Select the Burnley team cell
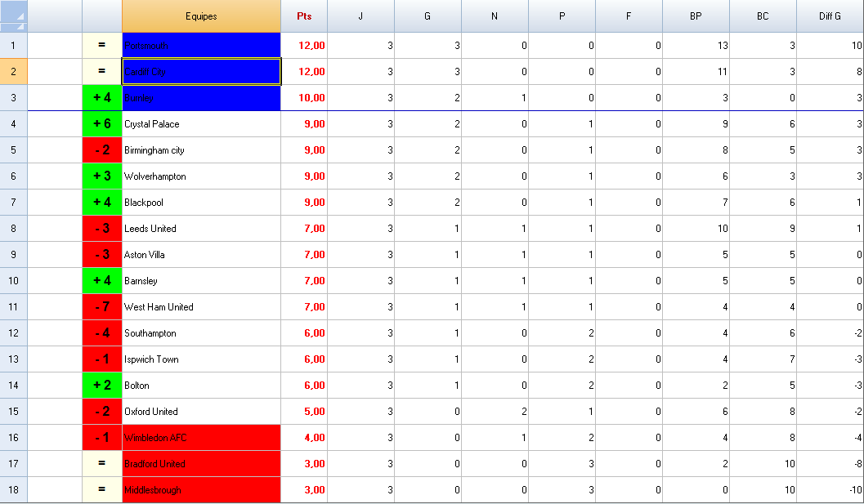This screenshot has width=864, height=504. tap(201, 97)
